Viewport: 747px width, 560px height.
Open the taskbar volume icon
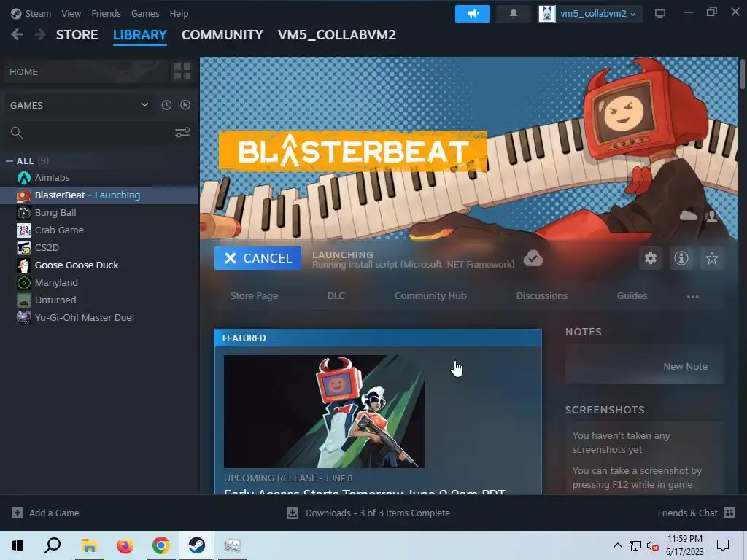coord(653,545)
